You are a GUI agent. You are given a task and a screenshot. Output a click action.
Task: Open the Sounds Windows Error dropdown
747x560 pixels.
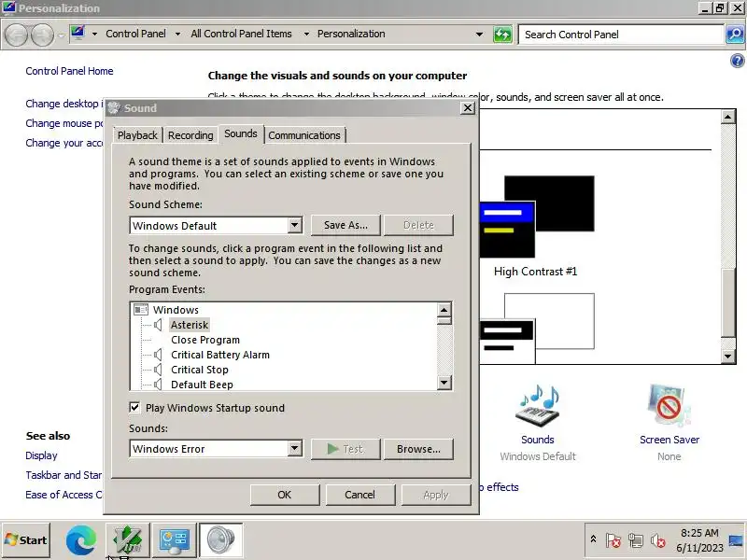pyautogui.click(x=295, y=448)
